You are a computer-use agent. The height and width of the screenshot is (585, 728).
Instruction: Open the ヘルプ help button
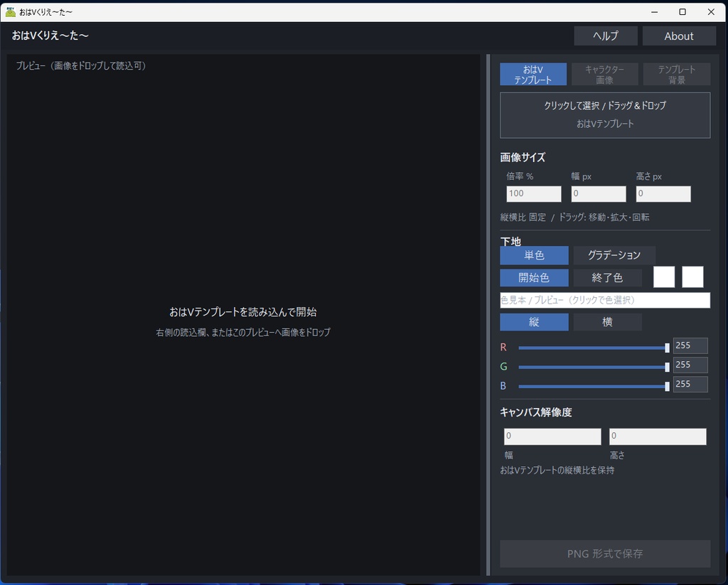tap(606, 36)
